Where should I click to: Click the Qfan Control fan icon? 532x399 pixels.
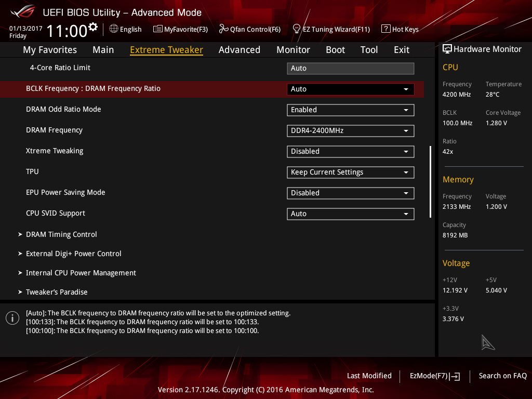coord(223,29)
